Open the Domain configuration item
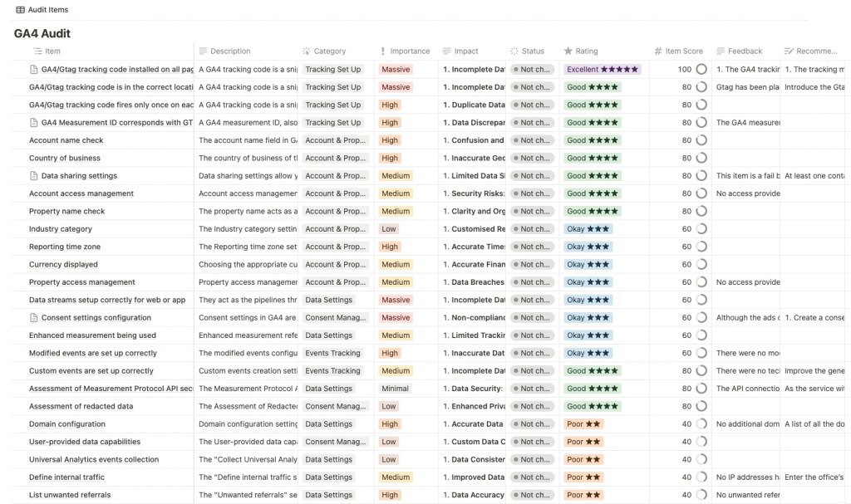 click(x=67, y=424)
